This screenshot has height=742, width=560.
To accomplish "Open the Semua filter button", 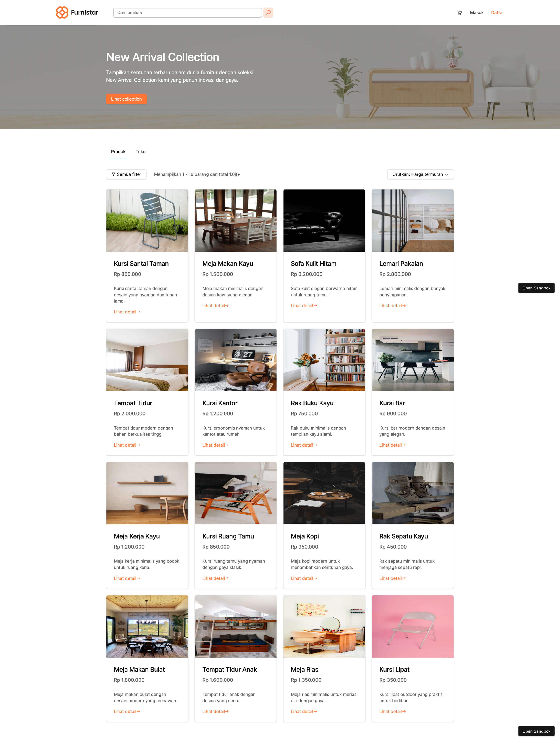I will pos(126,174).
